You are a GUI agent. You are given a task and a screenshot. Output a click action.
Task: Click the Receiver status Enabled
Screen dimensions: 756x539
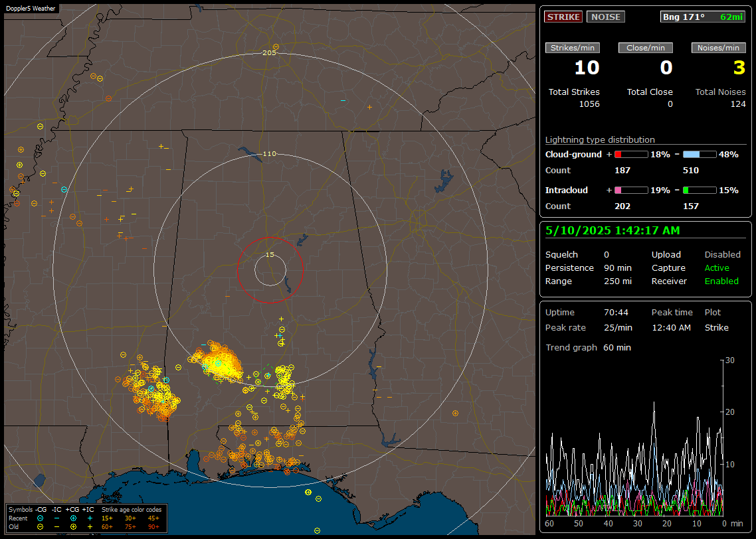721,281
